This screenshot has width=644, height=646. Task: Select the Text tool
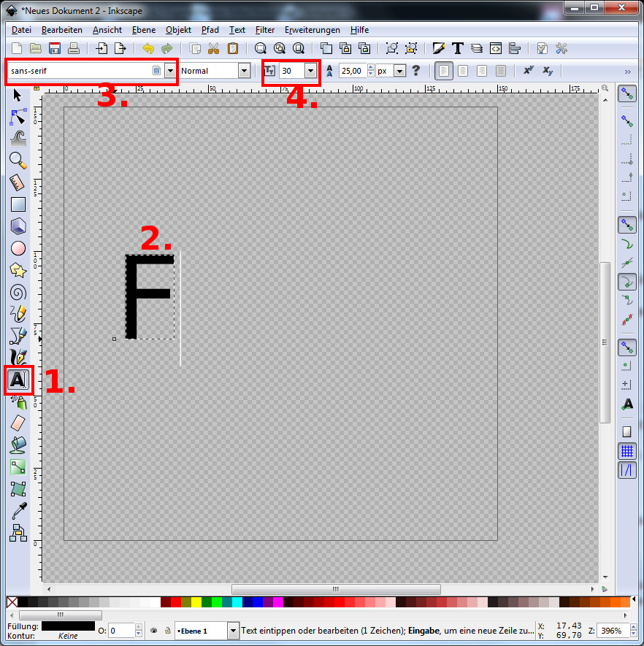pyautogui.click(x=18, y=380)
